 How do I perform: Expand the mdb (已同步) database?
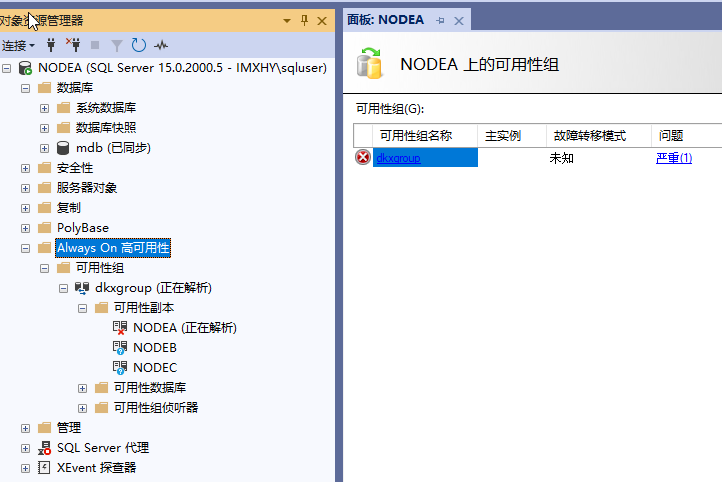44,149
